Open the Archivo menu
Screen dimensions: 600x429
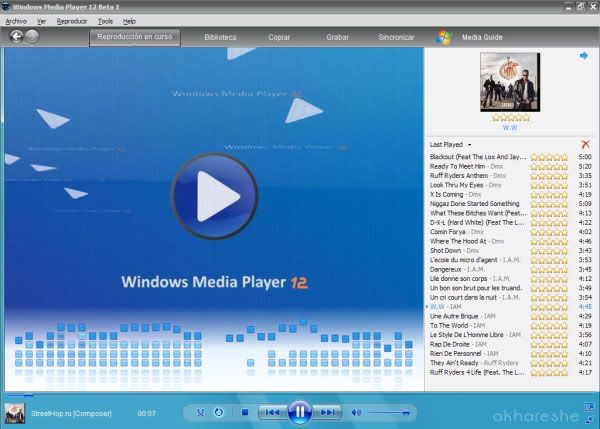(16, 21)
